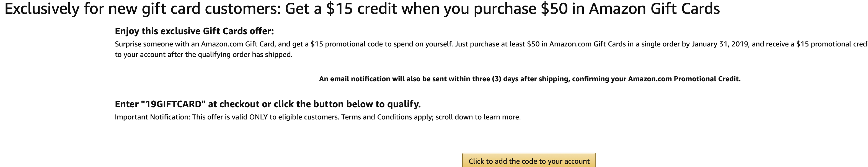The height and width of the screenshot is (167, 868).
Task: Click "Amazon Gift Cards" in the headline
Action: tap(654, 9)
